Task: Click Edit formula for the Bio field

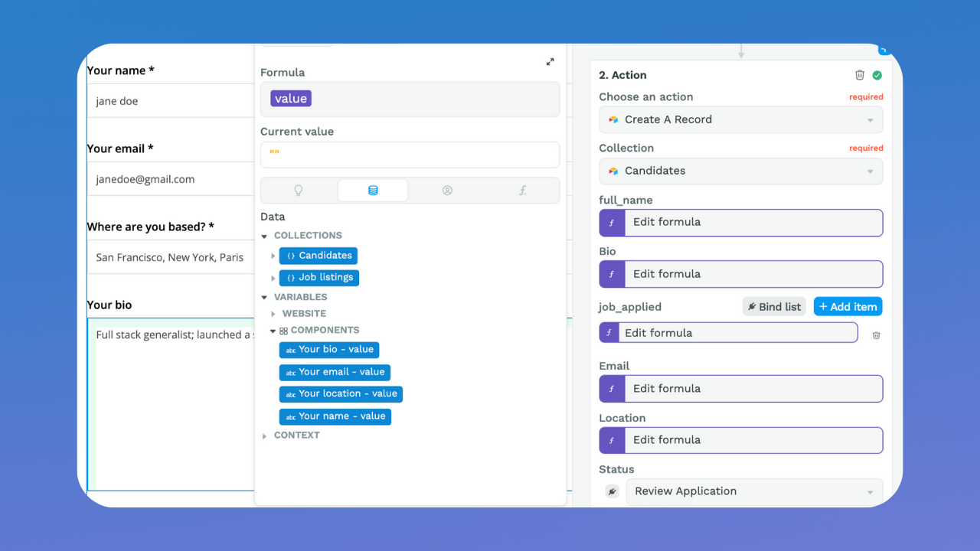Action: coord(753,274)
